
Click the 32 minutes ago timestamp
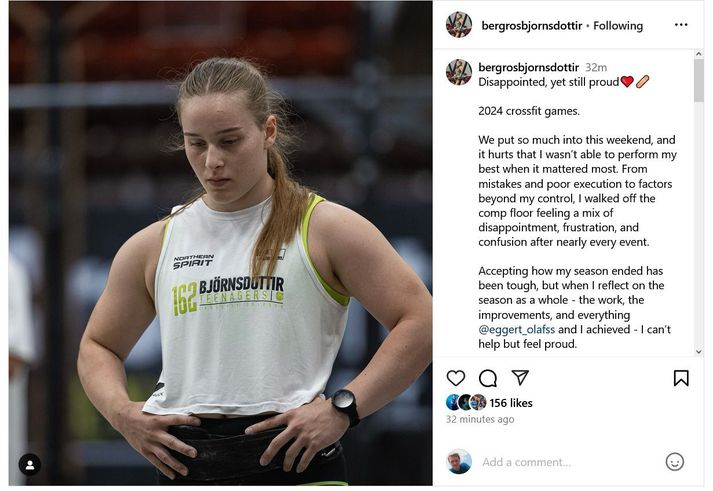coord(480,419)
